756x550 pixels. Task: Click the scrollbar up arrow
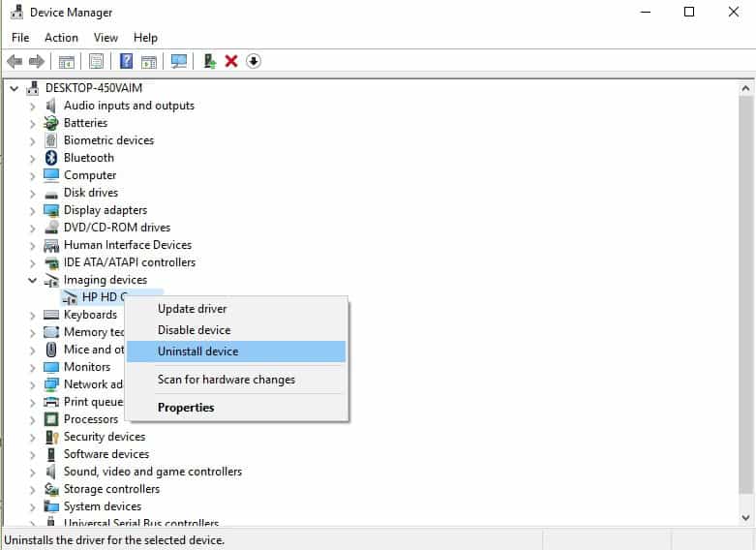(x=746, y=88)
